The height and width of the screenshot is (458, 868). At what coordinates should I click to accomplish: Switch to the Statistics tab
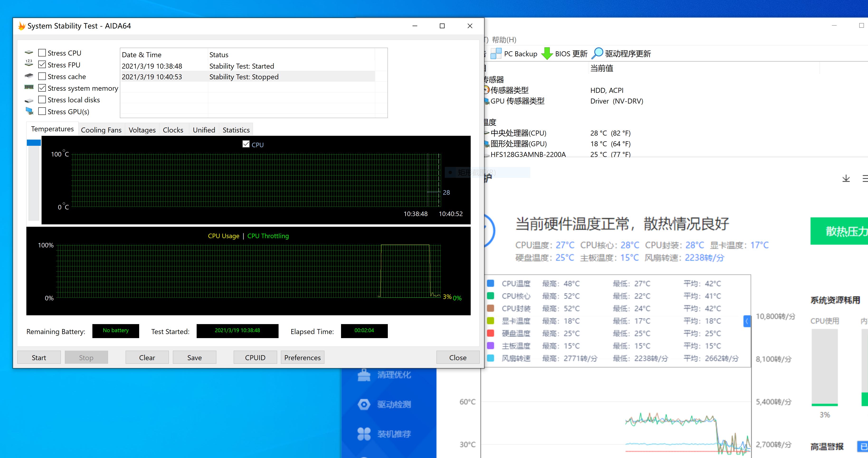pyautogui.click(x=236, y=130)
